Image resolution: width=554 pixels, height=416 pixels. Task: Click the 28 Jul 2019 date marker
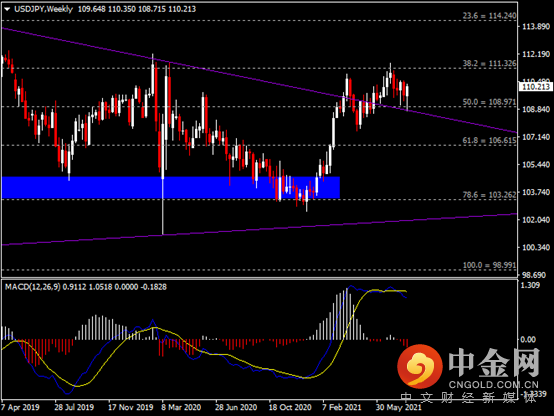point(74,407)
